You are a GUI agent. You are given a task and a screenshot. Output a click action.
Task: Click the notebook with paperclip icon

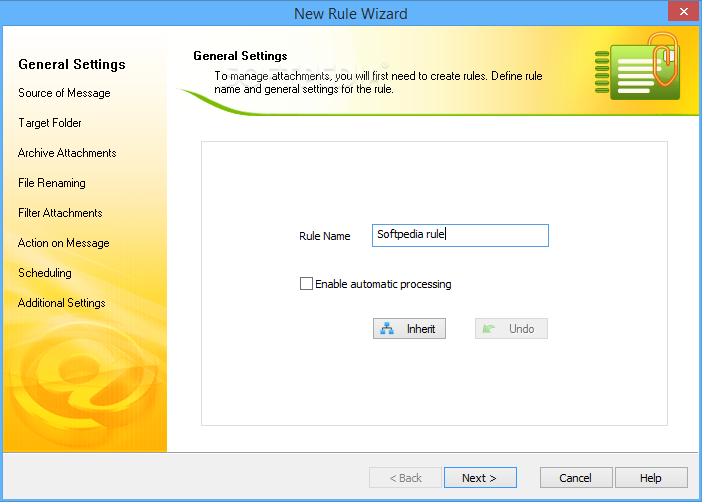click(638, 66)
